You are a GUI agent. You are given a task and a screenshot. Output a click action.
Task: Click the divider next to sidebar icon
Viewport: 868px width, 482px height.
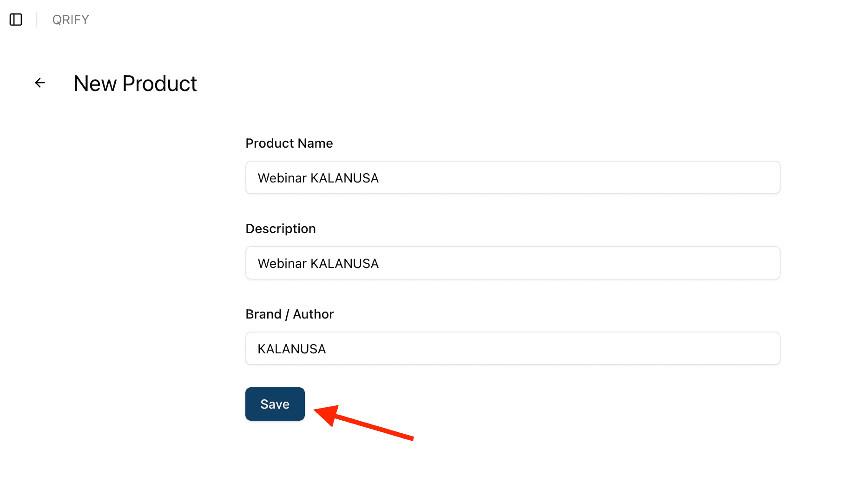click(37, 20)
